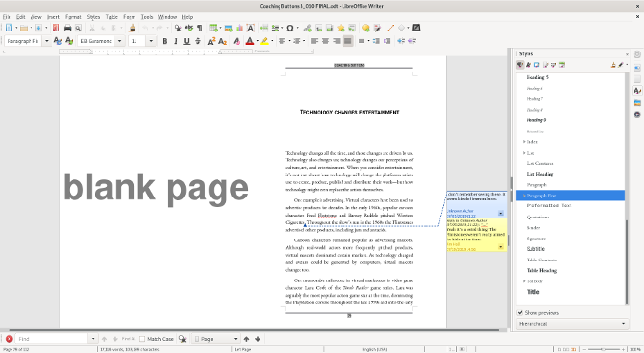644x353 pixels.
Task: Apply Superscript formatting
Action: pos(211,41)
